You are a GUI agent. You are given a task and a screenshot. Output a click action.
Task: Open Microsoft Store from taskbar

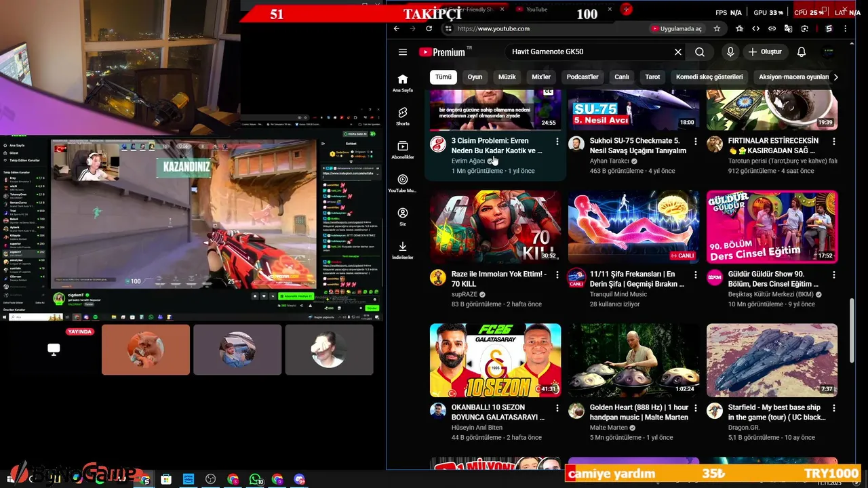[x=166, y=479]
